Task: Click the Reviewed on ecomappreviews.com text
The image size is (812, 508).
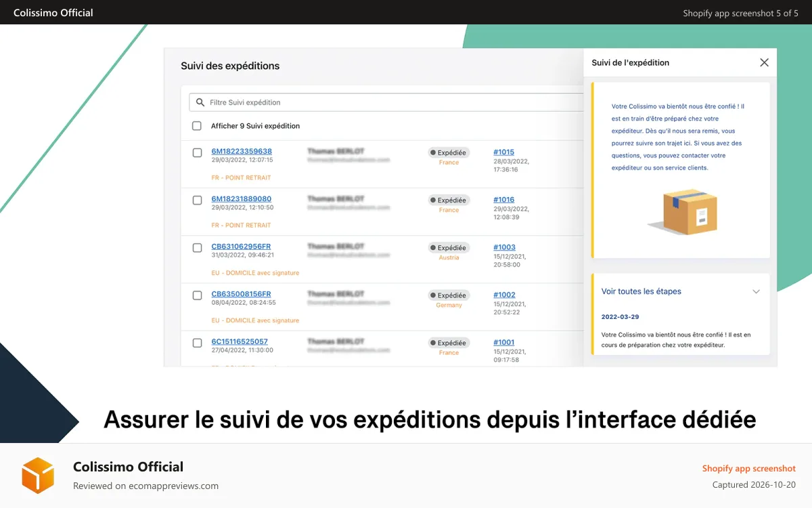Action: point(145,486)
